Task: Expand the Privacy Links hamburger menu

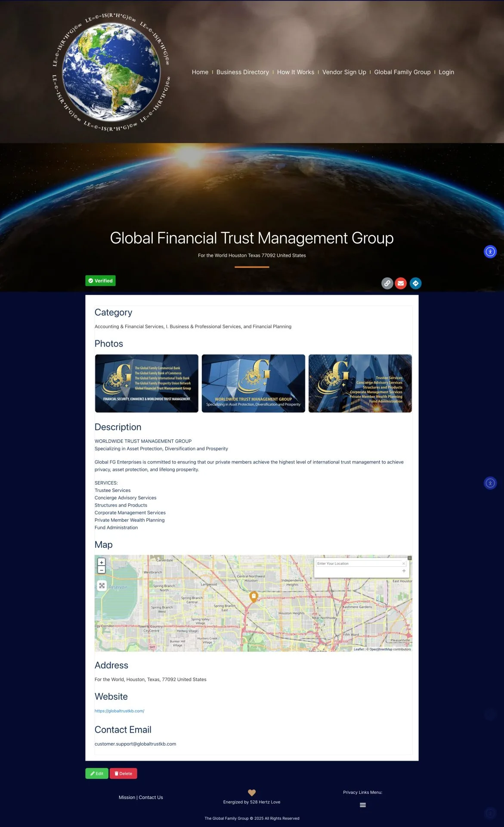Action: pyautogui.click(x=363, y=805)
